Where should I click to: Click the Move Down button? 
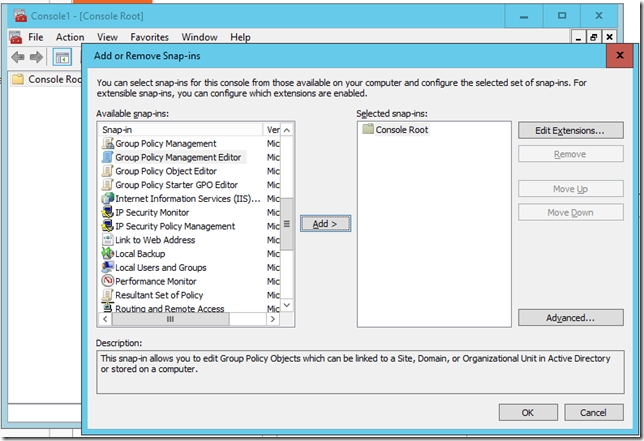click(x=570, y=212)
